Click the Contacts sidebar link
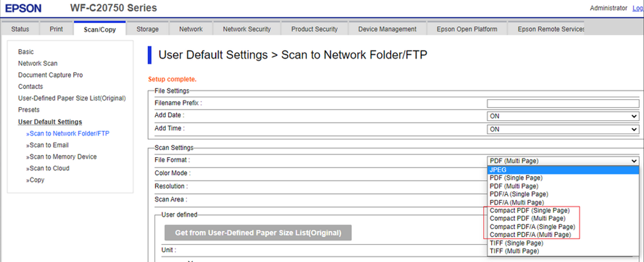The height and width of the screenshot is (262, 644). [30, 87]
